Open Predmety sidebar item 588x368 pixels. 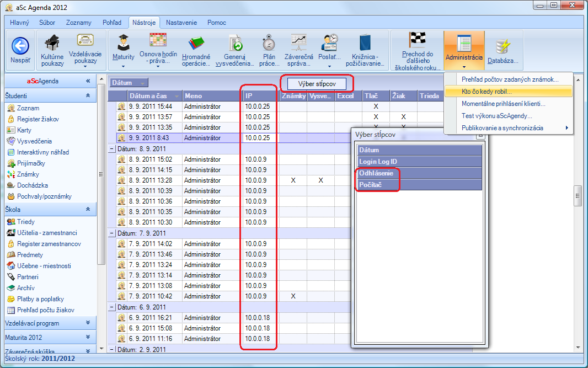coord(30,255)
